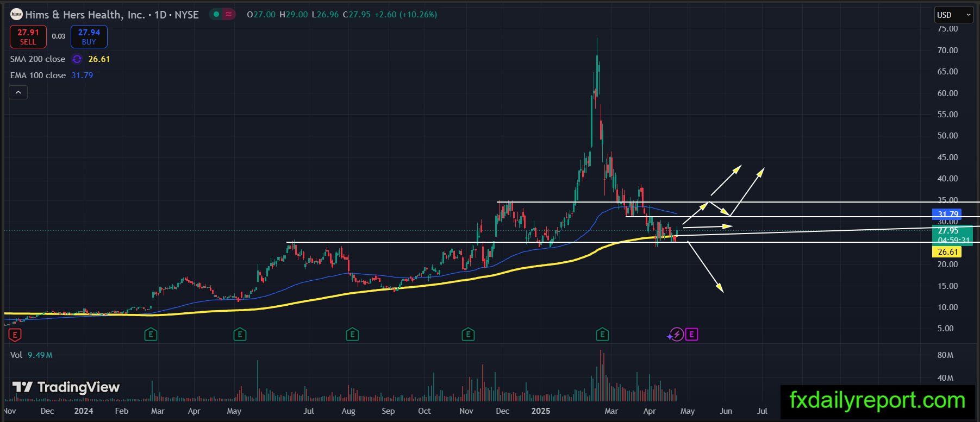
Task: Click the low price L26.96 value
Action: click(x=325, y=15)
